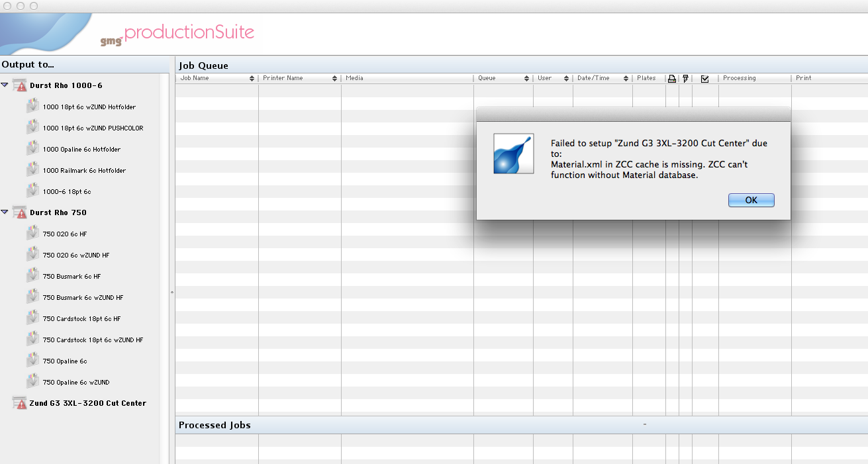
Task: Click the sidebar splitter collapse handle
Action: pos(172,292)
